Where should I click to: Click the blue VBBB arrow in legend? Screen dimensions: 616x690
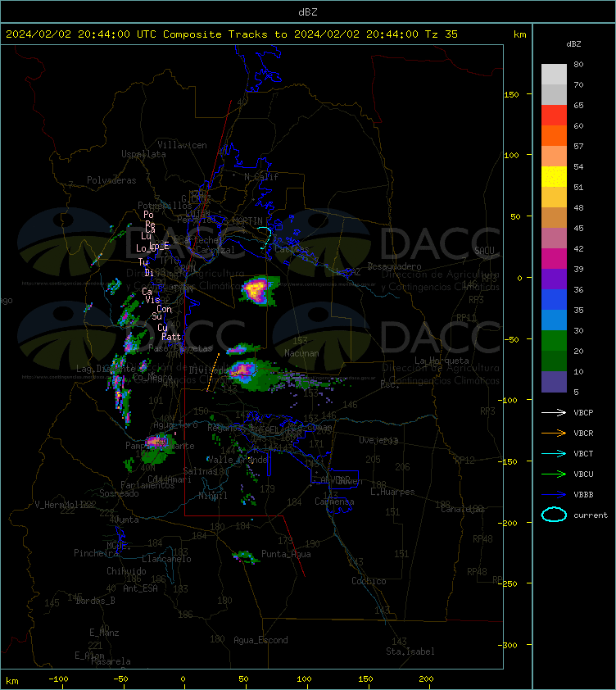(554, 495)
